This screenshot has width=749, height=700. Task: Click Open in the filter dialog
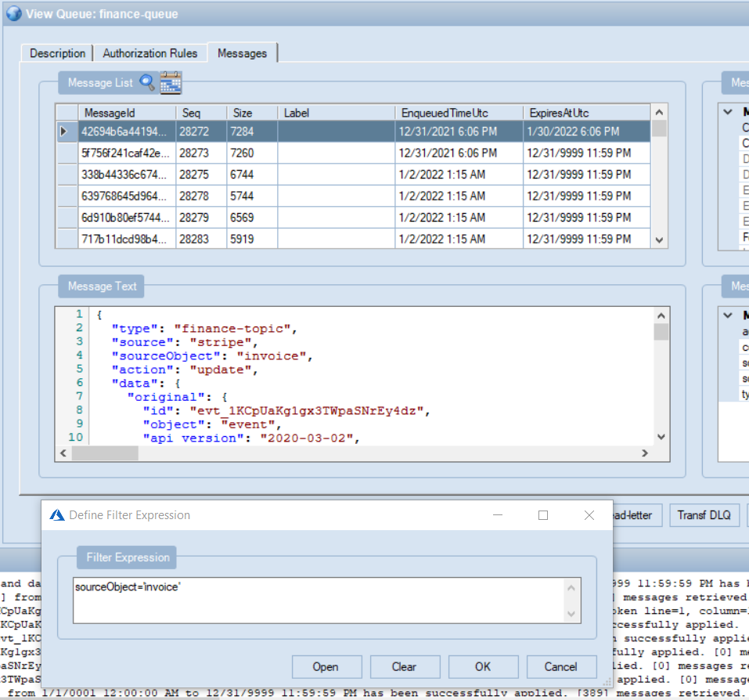point(326,666)
